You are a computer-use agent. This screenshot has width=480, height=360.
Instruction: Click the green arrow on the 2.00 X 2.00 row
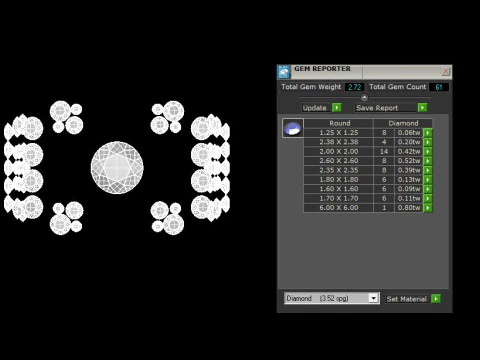pyautogui.click(x=428, y=151)
